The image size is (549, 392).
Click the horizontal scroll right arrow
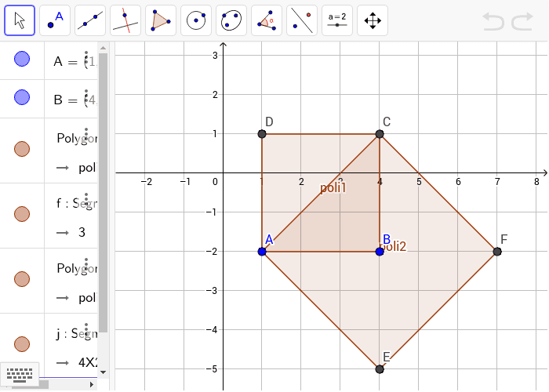92,385
